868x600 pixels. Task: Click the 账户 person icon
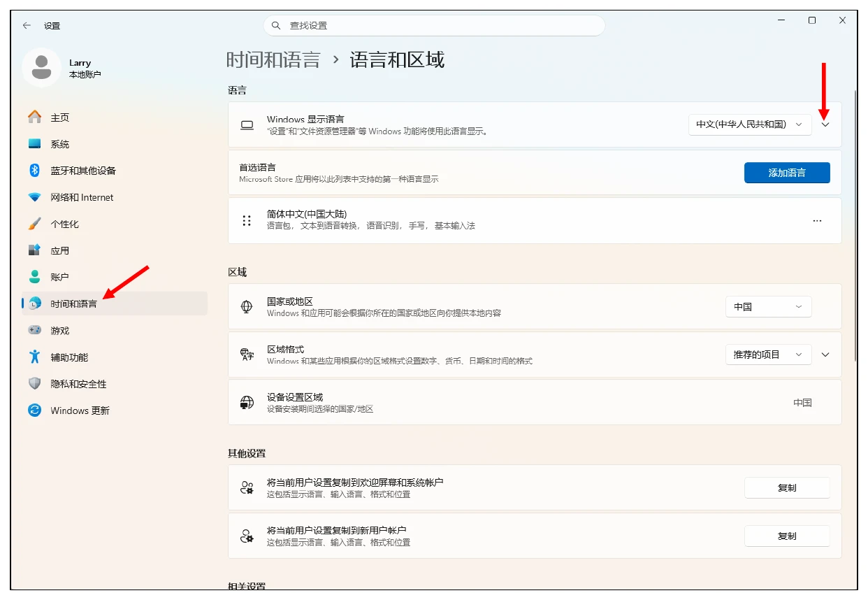click(x=34, y=277)
